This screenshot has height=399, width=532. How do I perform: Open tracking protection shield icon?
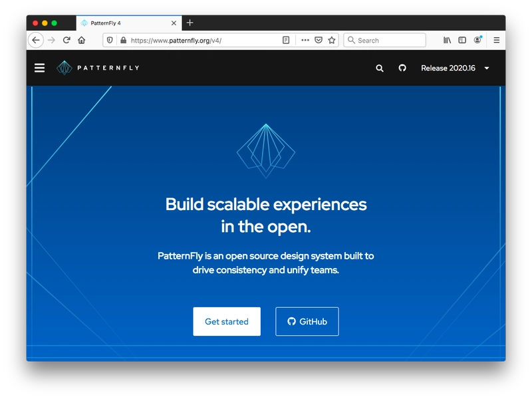pyautogui.click(x=110, y=41)
